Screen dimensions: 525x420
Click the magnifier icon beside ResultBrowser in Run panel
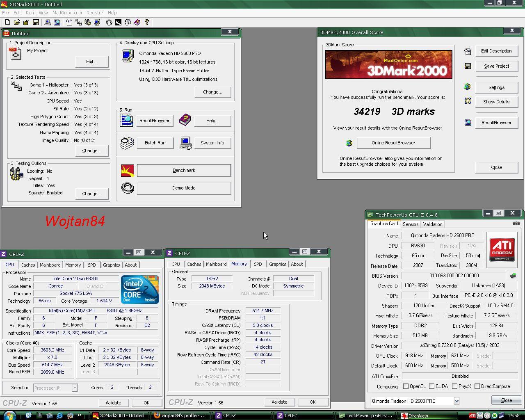[127, 120]
